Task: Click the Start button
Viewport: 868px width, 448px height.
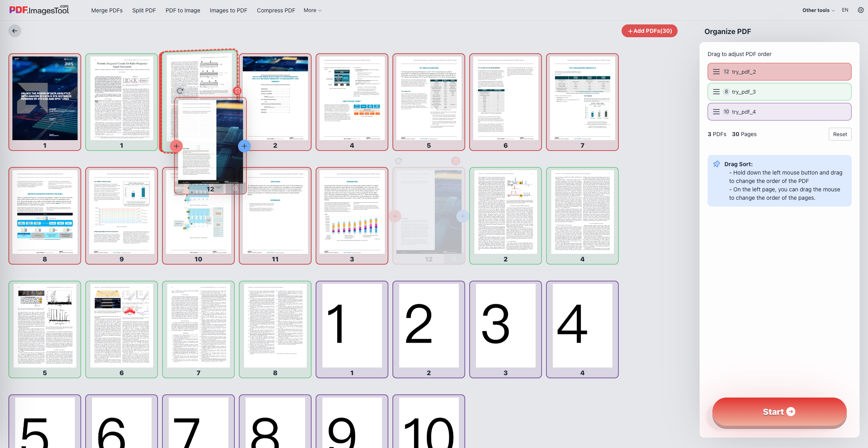Action: (779, 412)
